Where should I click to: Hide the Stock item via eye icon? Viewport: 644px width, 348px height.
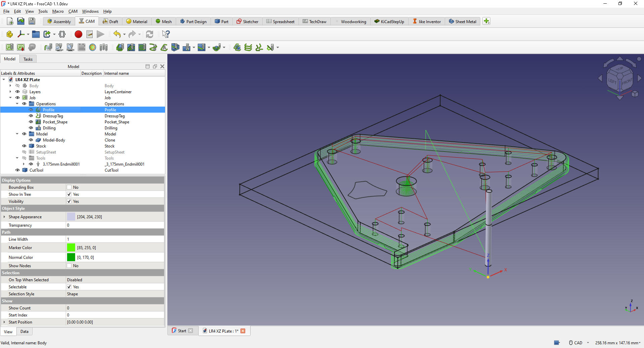[x=24, y=146]
